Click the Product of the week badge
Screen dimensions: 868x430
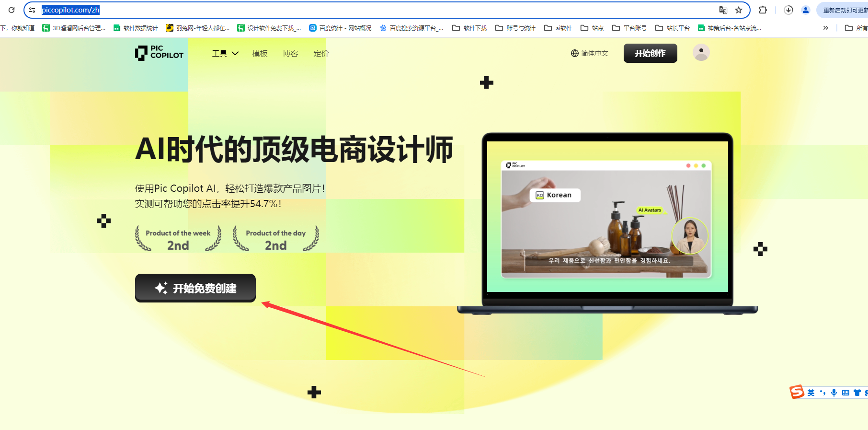coord(178,239)
